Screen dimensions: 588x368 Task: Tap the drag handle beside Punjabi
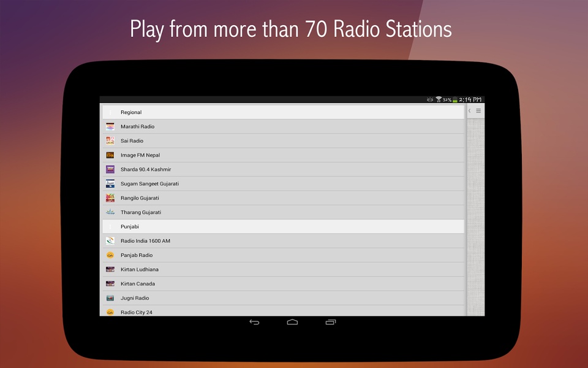(110, 226)
